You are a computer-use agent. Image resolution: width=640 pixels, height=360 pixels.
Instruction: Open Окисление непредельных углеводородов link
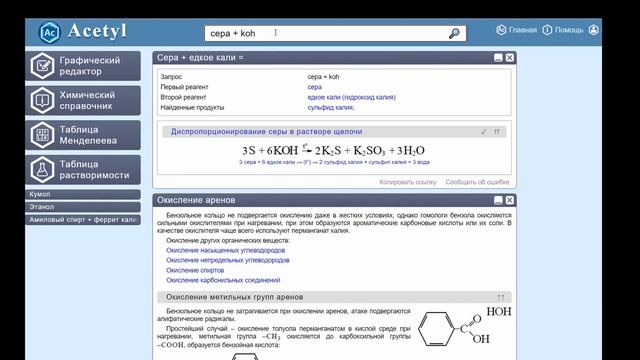click(x=228, y=260)
